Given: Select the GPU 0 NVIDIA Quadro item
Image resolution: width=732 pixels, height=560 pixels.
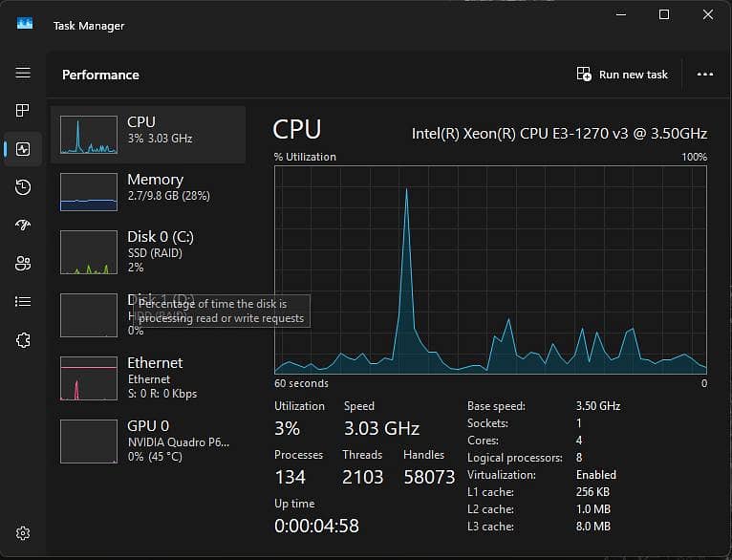Looking at the screenshot, I should (148, 442).
